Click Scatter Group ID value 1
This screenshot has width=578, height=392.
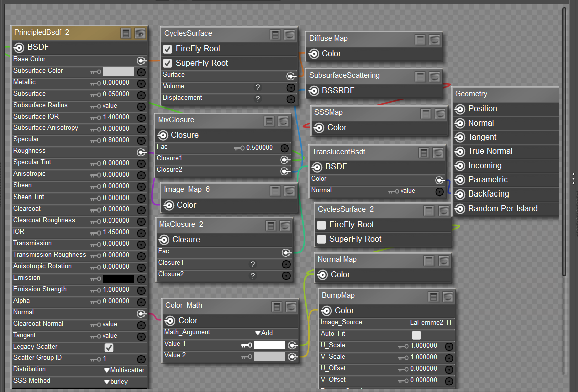105,359
